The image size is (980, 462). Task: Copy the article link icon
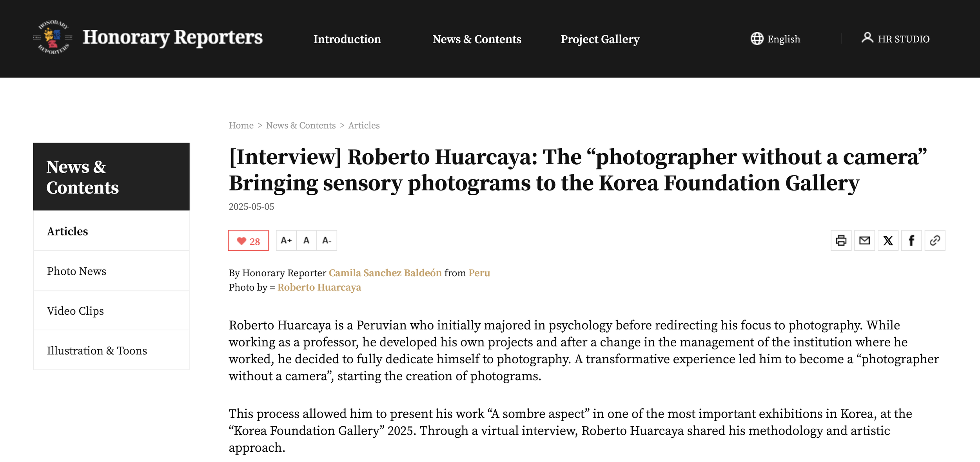(x=935, y=241)
